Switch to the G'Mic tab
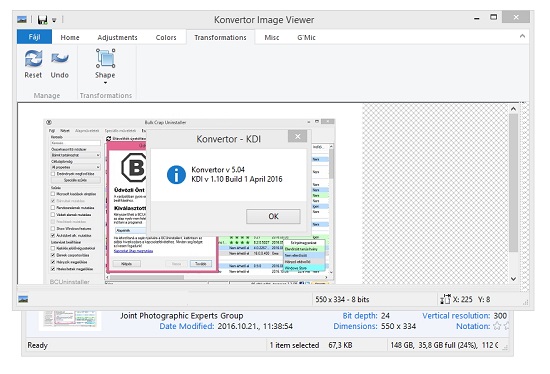This screenshot has height=374, width=550. click(x=306, y=37)
